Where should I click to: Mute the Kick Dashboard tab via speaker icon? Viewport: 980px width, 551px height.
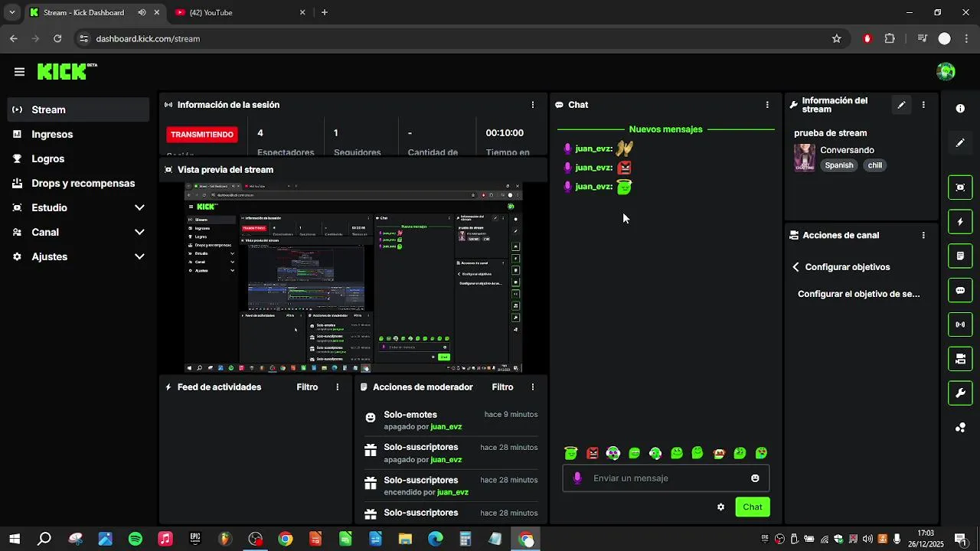click(142, 13)
